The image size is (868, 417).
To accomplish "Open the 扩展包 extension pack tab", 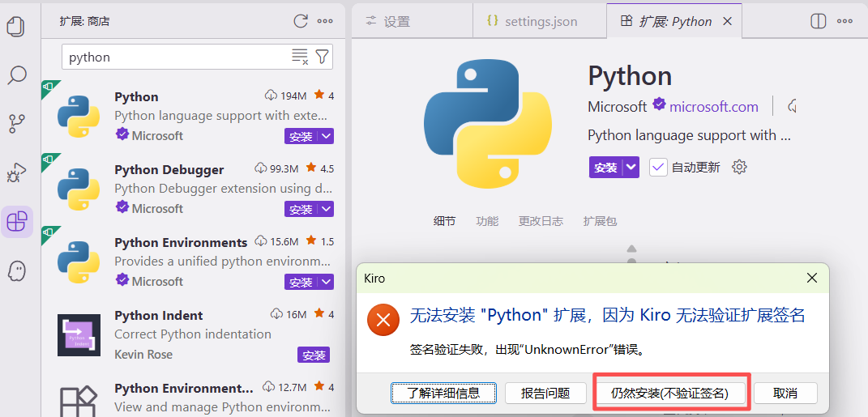I will (600, 221).
